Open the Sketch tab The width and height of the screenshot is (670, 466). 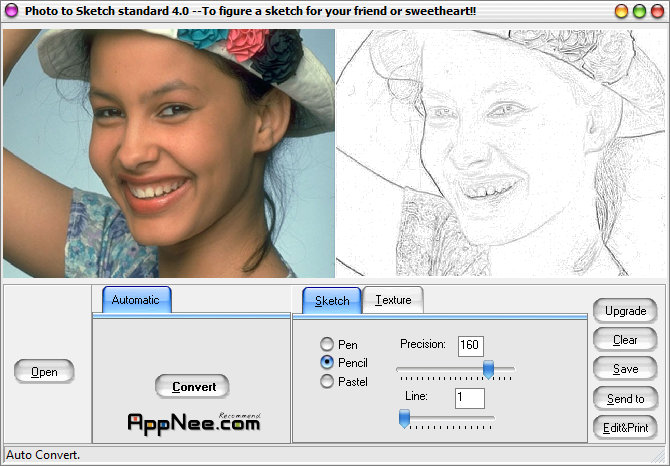(332, 300)
